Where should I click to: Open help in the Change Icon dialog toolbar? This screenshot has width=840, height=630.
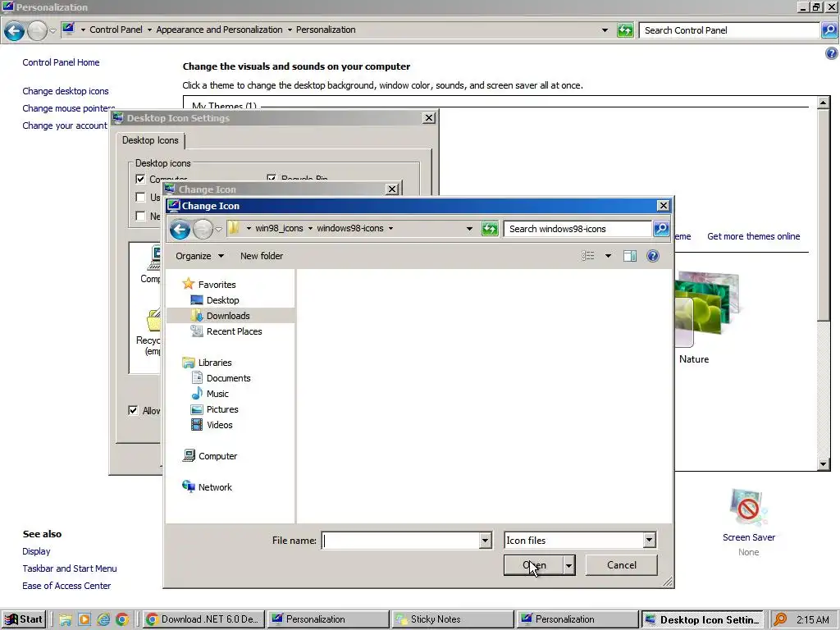[x=652, y=256]
